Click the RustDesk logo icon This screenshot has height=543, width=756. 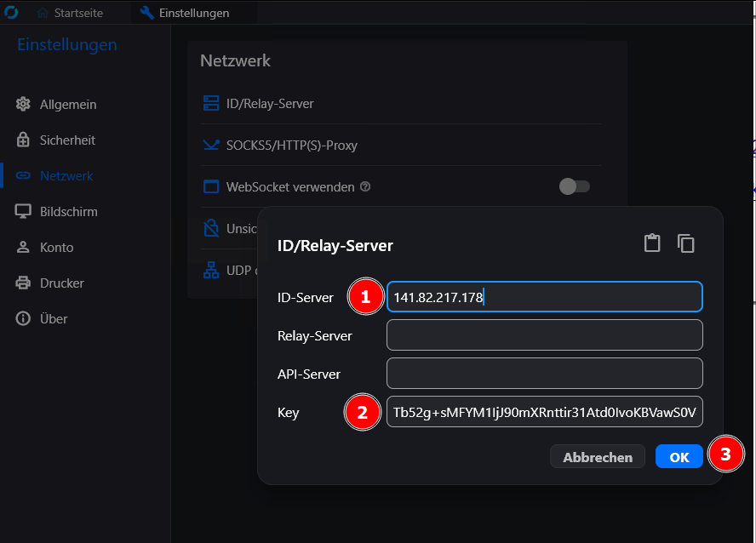tap(11, 12)
